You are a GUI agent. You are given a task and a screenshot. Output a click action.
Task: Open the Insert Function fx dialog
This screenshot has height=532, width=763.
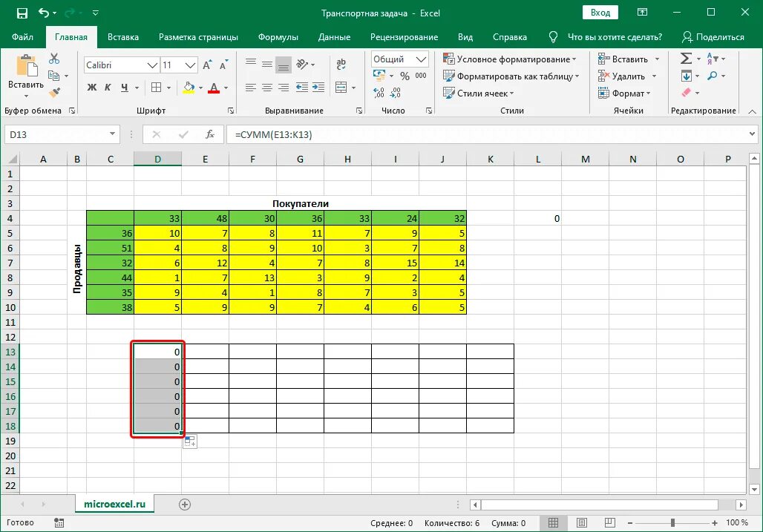coord(210,134)
